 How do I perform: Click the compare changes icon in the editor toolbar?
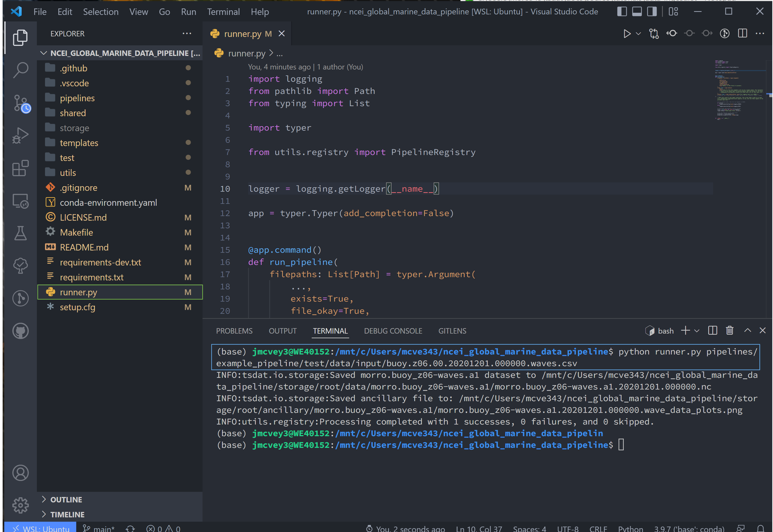point(654,34)
